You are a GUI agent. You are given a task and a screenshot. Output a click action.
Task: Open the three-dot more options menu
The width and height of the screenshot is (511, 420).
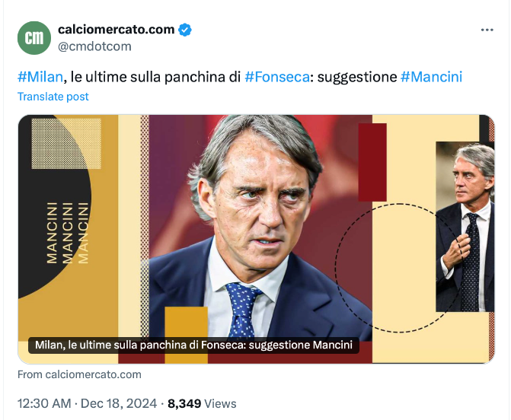coord(487,30)
